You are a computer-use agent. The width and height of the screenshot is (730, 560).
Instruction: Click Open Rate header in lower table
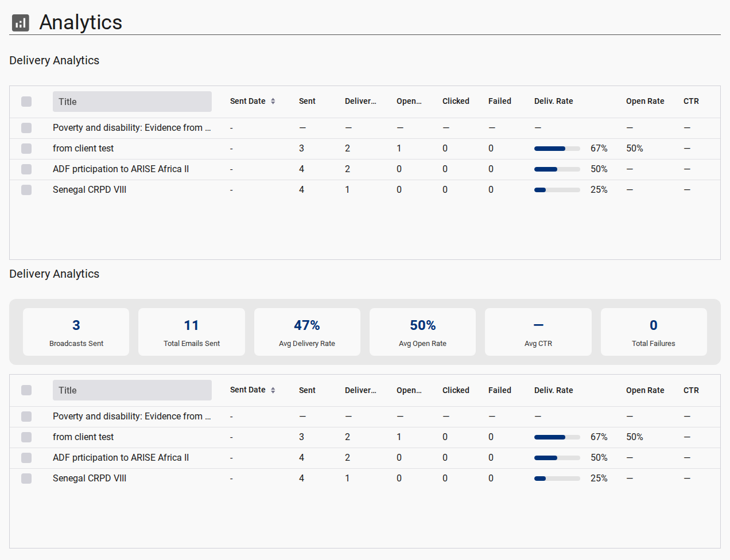pyautogui.click(x=645, y=390)
